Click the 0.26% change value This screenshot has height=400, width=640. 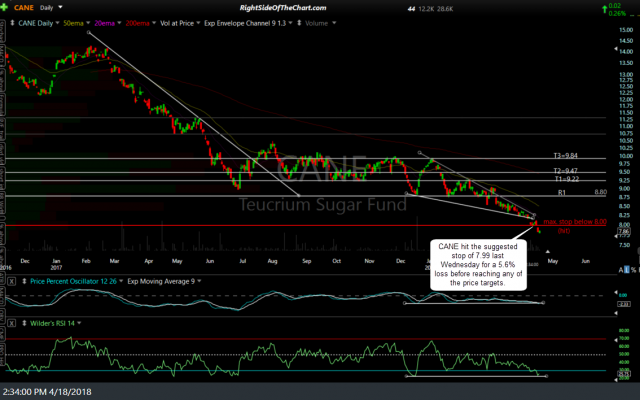click(x=617, y=13)
